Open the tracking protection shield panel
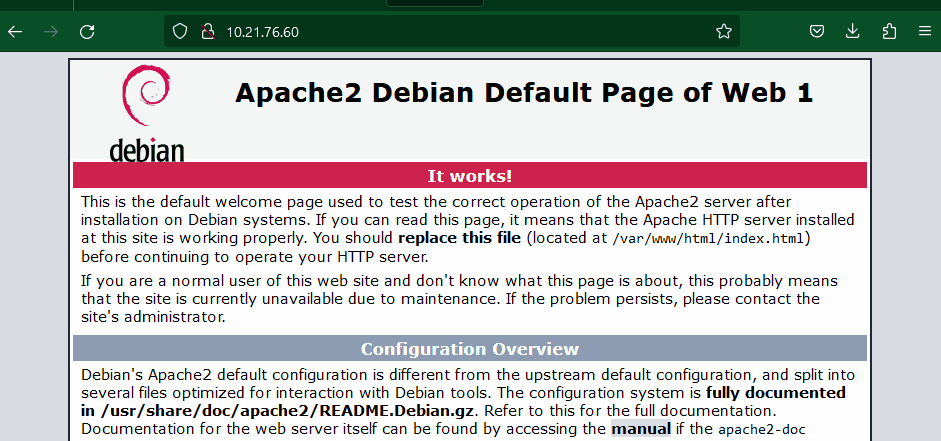 [x=180, y=31]
